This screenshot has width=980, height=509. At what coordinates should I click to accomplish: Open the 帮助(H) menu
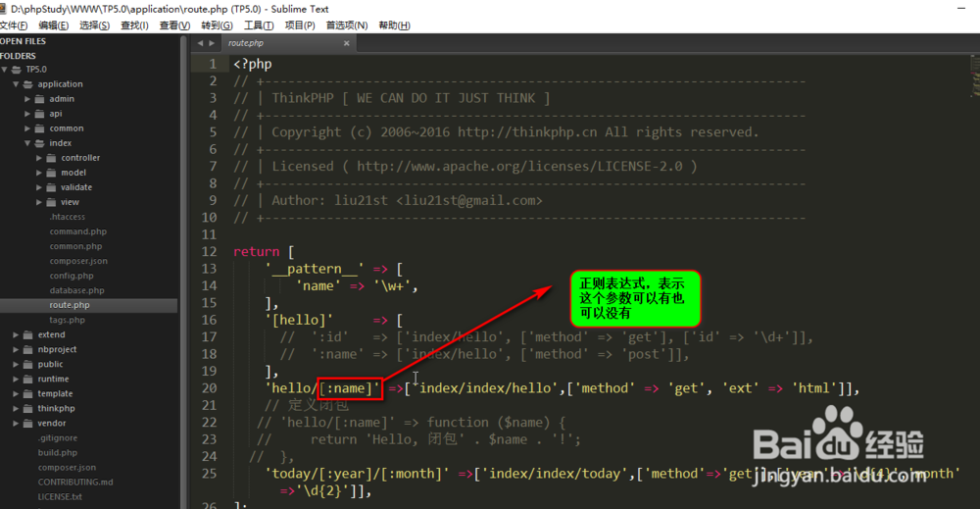tap(394, 25)
